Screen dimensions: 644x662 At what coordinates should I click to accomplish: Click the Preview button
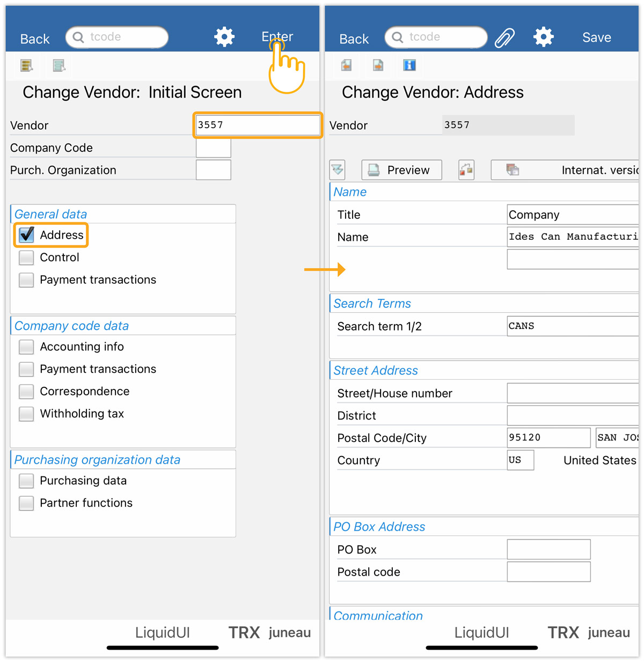(401, 170)
